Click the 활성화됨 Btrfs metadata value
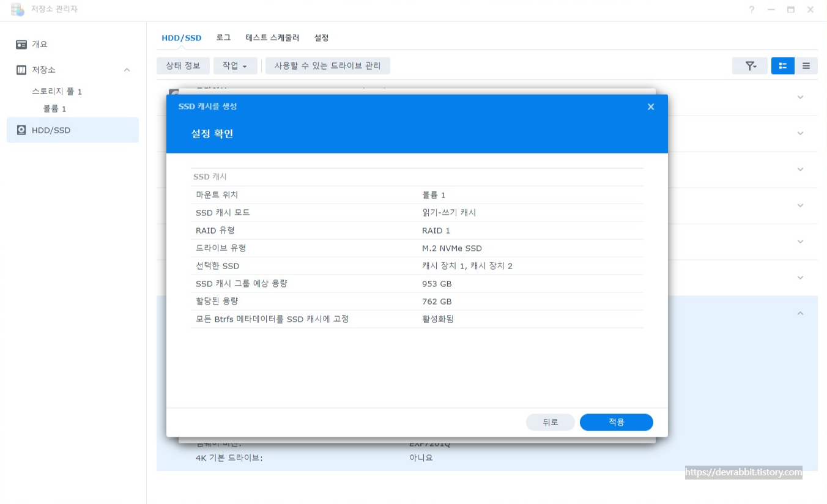Viewport: 827px width, 504px height. tap(438, 319)
